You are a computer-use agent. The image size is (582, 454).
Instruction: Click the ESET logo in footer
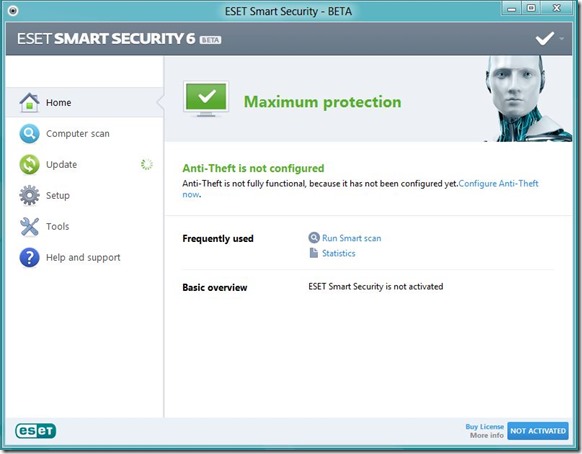pos(36,431)
